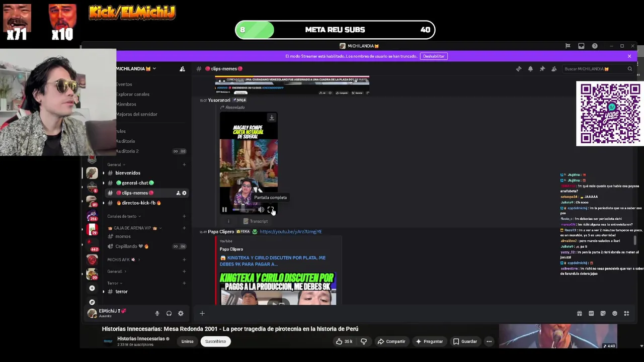Click search magnifier in Buscar MICHILANDIA field
Image resolution: width=644 pixels, height=362 pixels.
629,69
